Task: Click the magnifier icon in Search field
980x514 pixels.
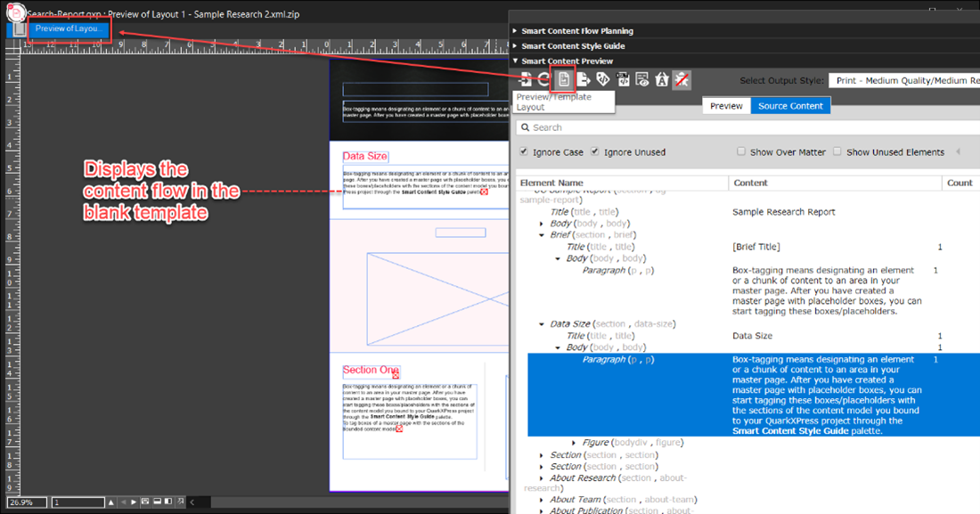Action: pos(525,127)
